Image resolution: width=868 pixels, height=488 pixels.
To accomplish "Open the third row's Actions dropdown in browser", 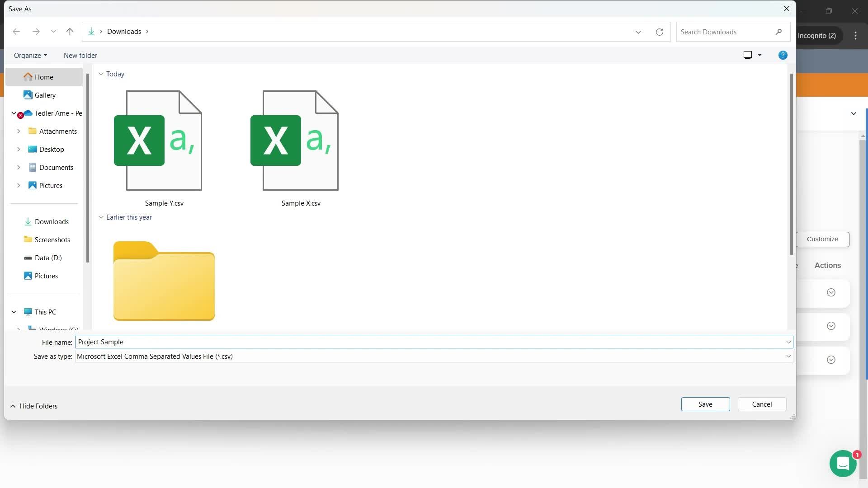I will pos(831,360).
